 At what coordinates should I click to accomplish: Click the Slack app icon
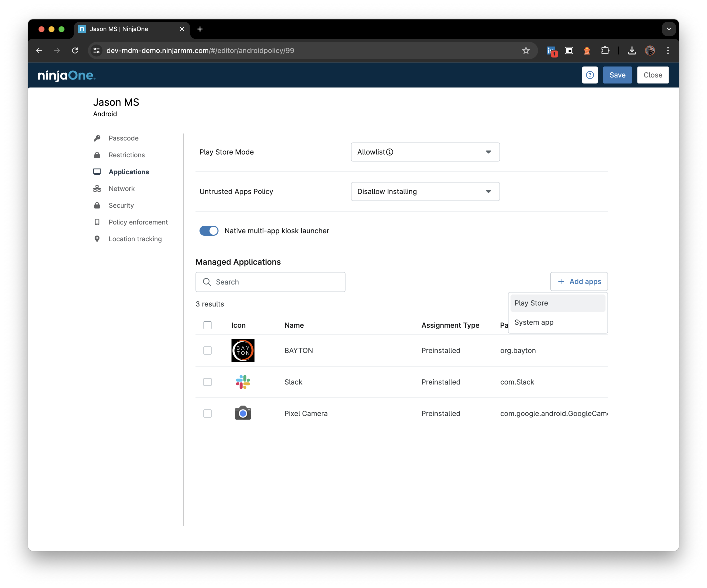243,382
